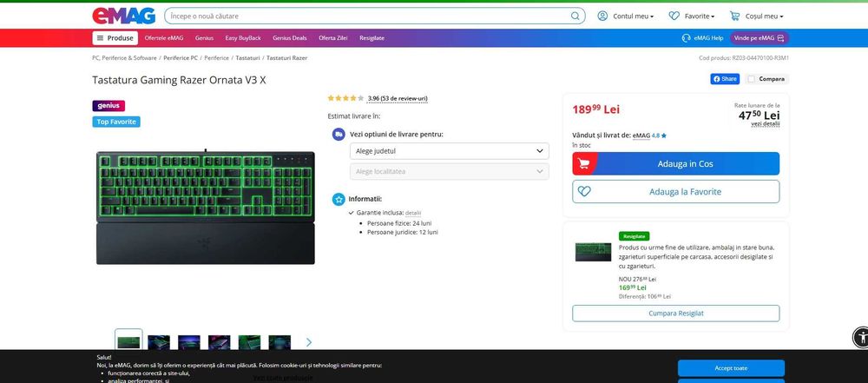Open the accessibility widget icon
Image resolution: width=868 pixels, height=383 pixels.
coord(861,337)
